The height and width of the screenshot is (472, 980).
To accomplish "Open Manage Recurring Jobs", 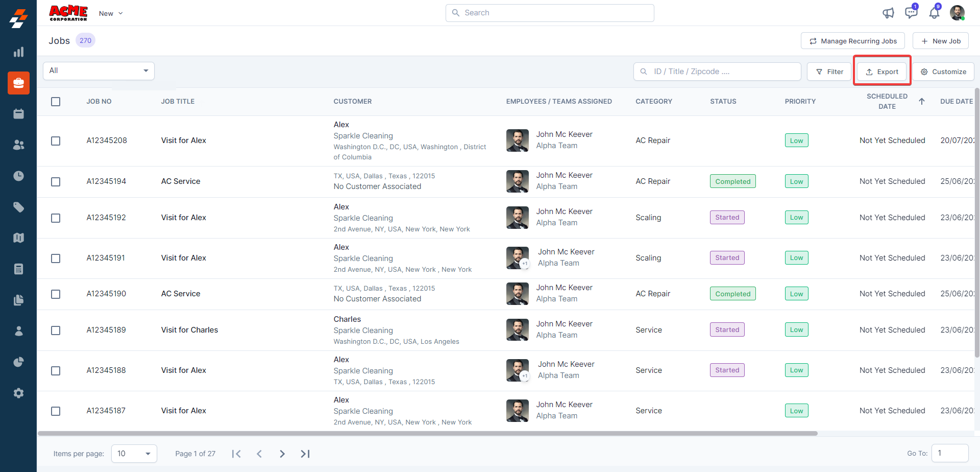I will (x=852, y=41).
